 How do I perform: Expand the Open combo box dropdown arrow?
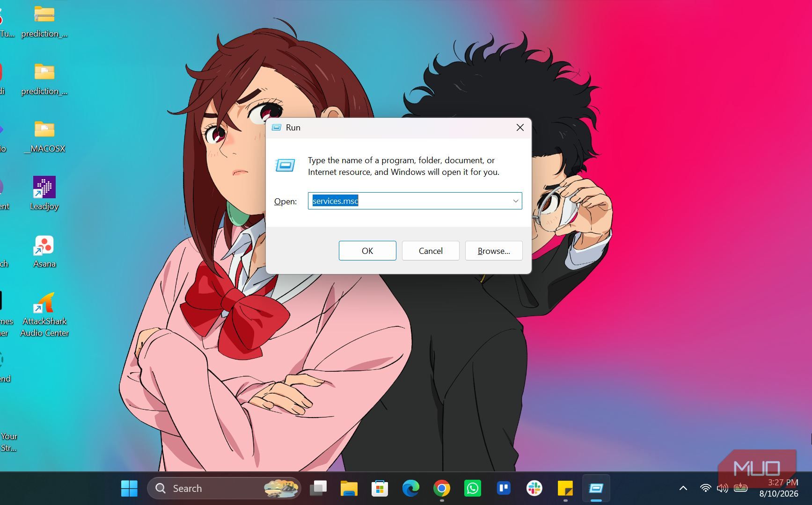515,201
